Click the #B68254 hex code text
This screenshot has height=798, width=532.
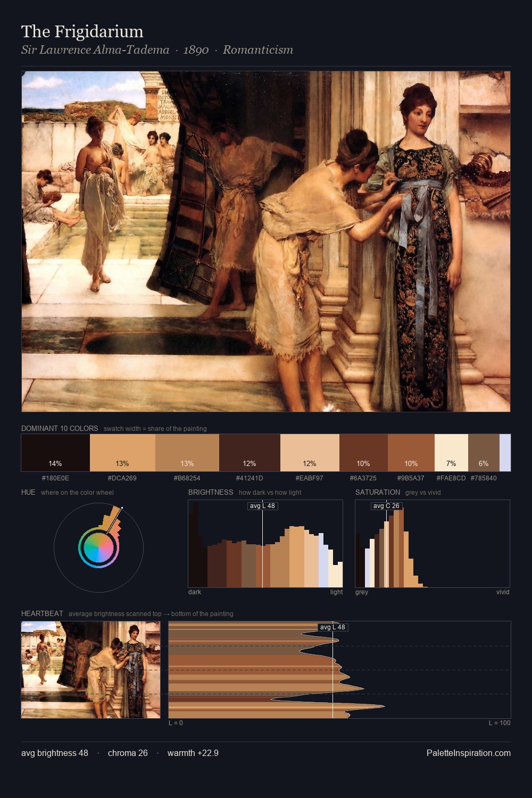187,478
